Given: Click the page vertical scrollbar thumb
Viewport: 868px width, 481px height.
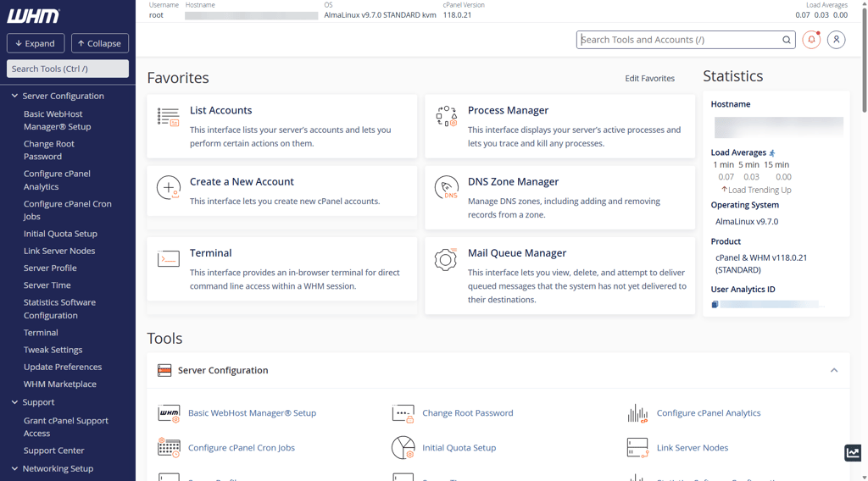Looking at the screenshot, I should tap(864, 58).
